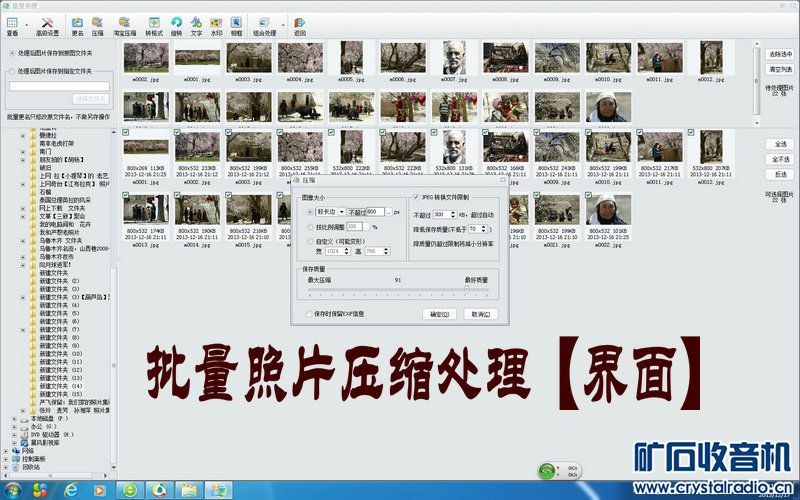Select the 办公 (G:) drive in tree
This screenshot has width=800, height=500.
click(43, 427)
